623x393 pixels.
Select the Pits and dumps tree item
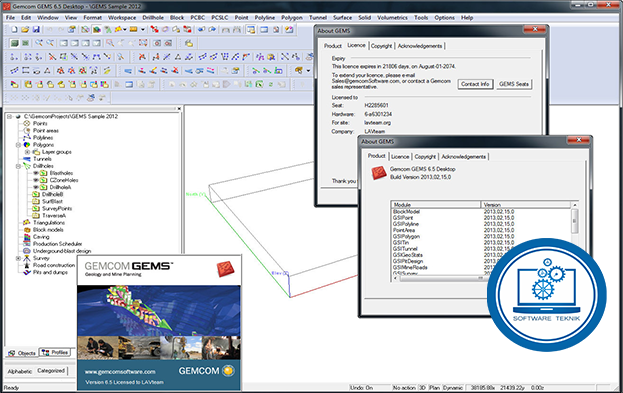(x=50, y=272)
